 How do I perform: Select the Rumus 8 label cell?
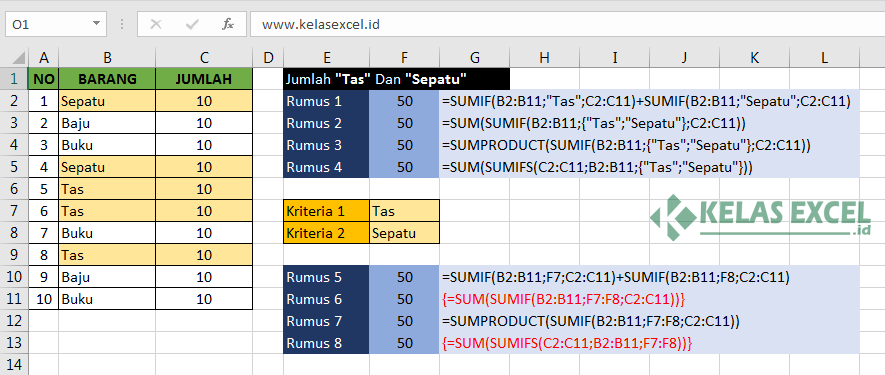point(326,343)
